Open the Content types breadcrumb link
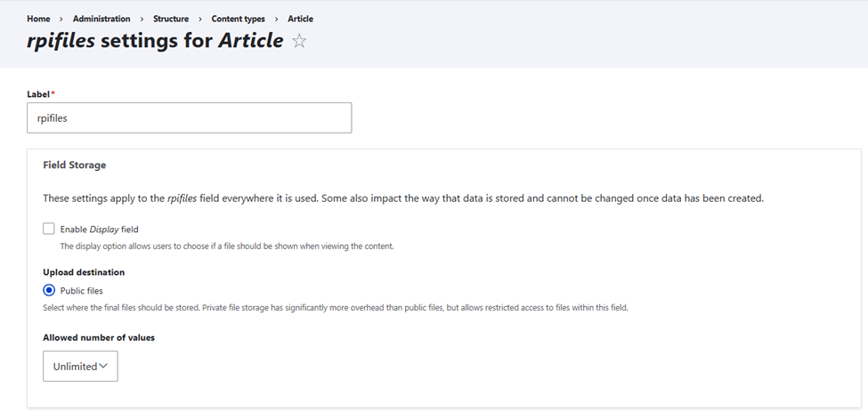Screen dimensions: 868x420 (238, 19)
